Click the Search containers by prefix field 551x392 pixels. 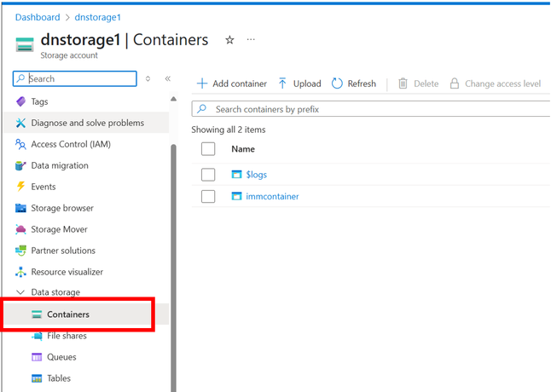coord(371,109)
